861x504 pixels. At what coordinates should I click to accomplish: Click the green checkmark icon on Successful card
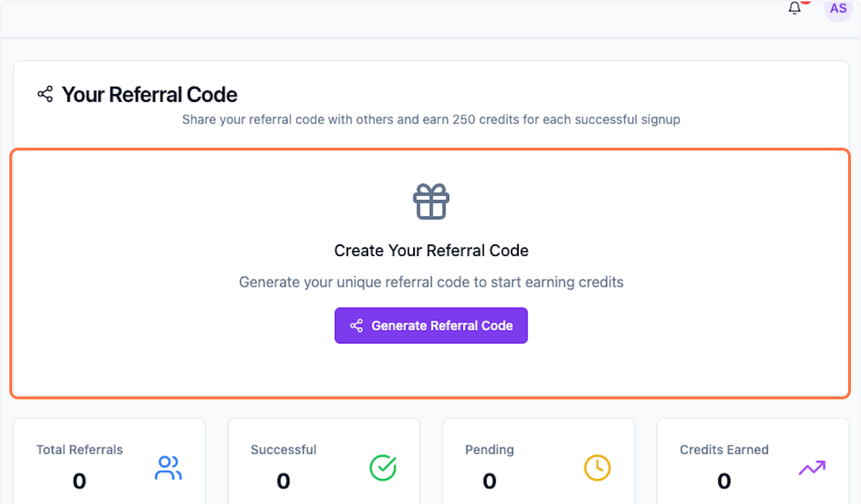383,468
